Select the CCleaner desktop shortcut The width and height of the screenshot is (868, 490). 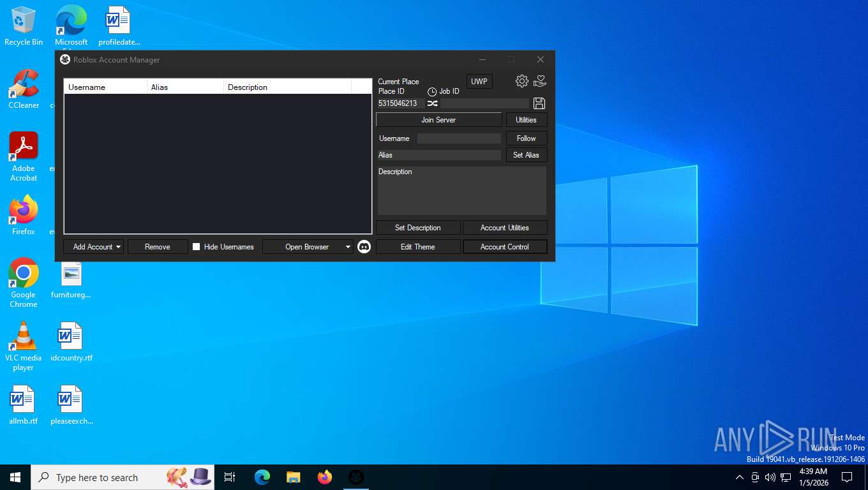(24, 89)
